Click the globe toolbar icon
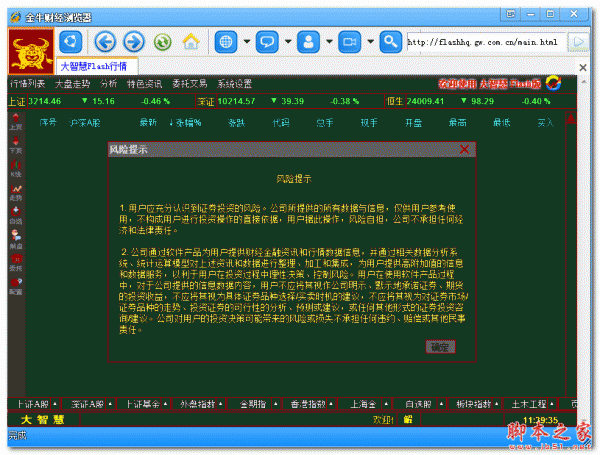Screen dimensions: 600x455 pyautogui.click(x=226, y=42)
